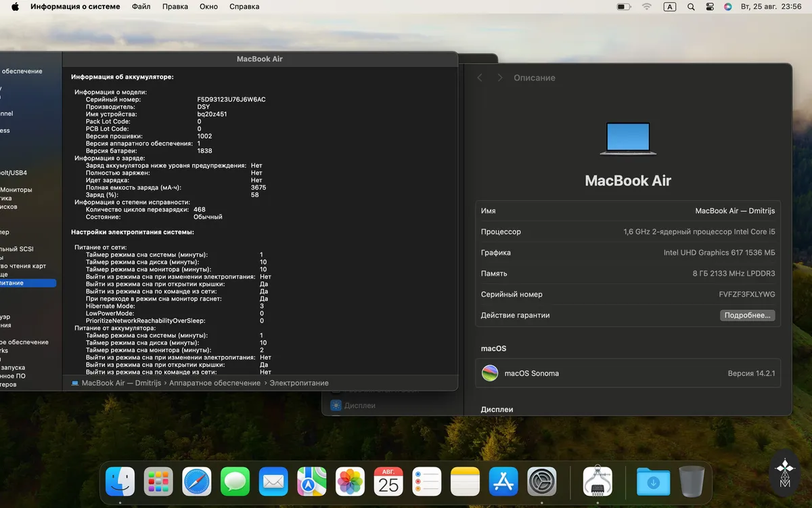Open Messages app in Dock
The image size is (812, 508).
coord(235,482)
